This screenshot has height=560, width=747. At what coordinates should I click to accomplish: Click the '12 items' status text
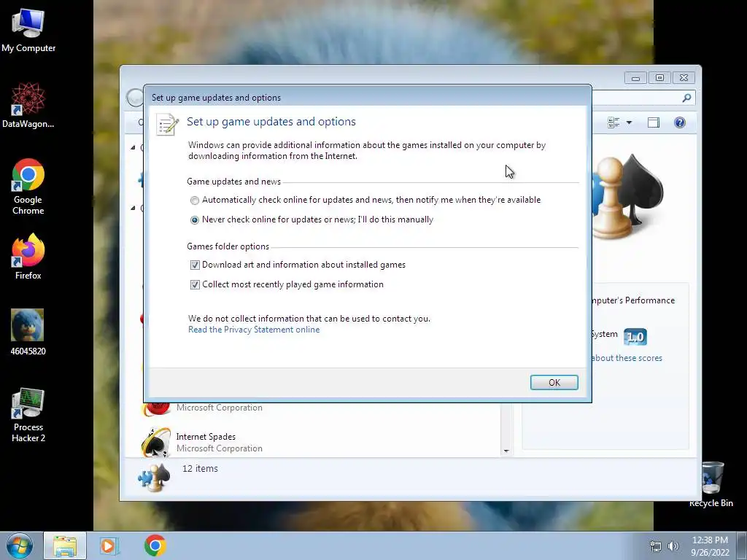200,469
